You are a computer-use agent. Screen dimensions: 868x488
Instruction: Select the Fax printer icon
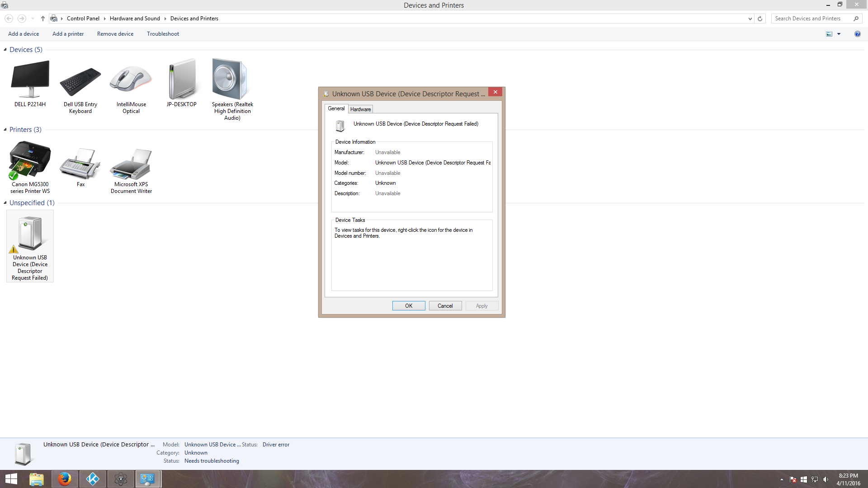click(x=80, y=164)
